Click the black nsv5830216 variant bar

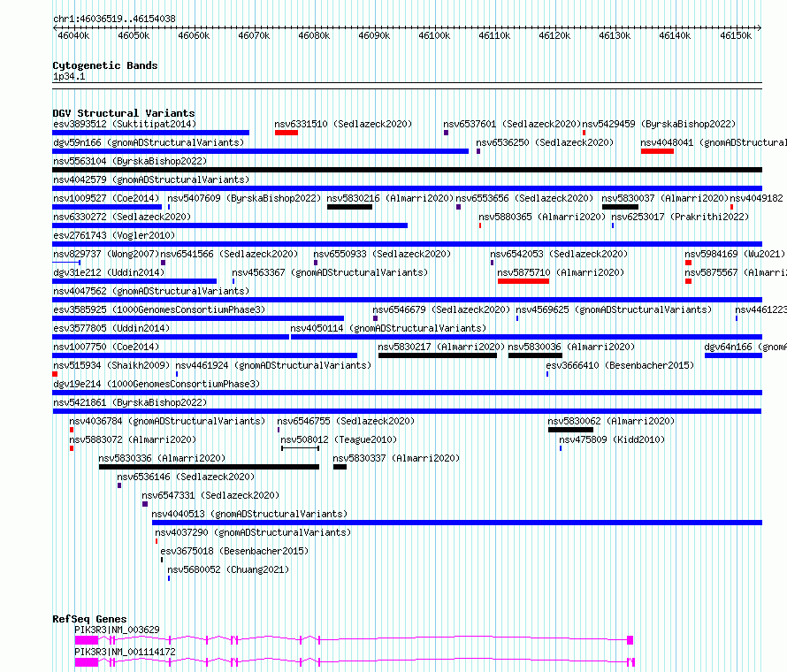click(349, 207)
